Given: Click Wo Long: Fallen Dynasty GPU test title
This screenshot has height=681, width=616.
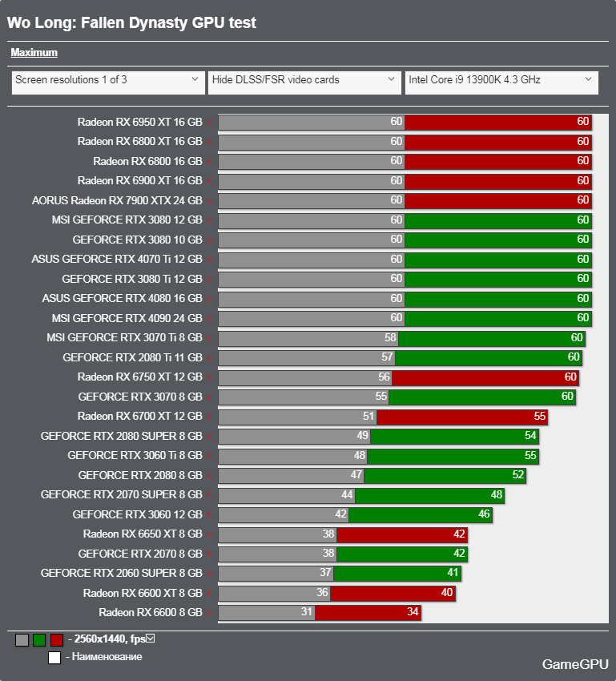Looking at the screenshot, I should [x=131, y=22].
